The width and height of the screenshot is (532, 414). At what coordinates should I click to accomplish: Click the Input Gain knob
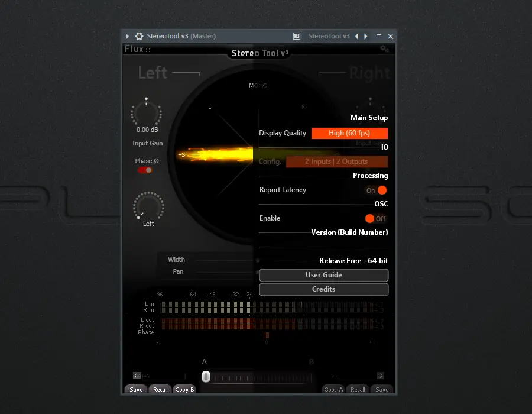pyautogui.click(x=146, y=112)
